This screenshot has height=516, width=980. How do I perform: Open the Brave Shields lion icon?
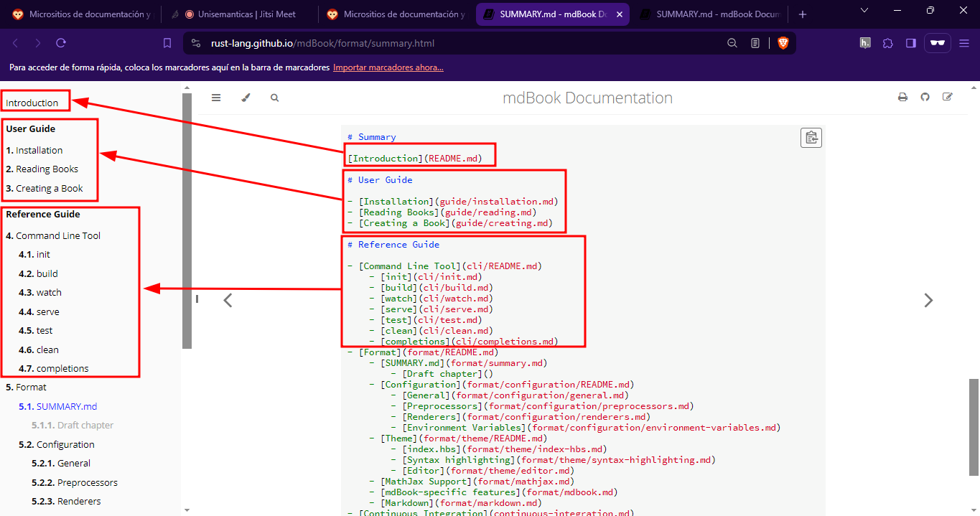click(783, 43)
